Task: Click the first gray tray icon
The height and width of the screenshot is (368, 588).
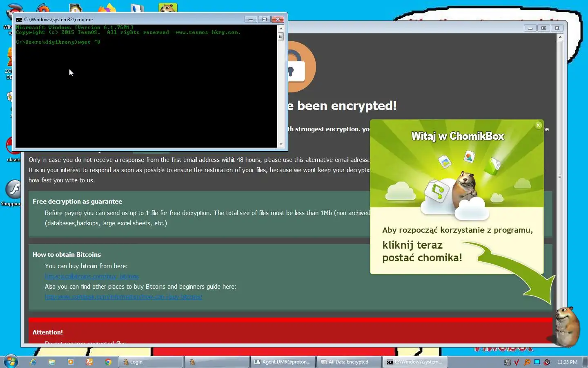Action: 507,362
